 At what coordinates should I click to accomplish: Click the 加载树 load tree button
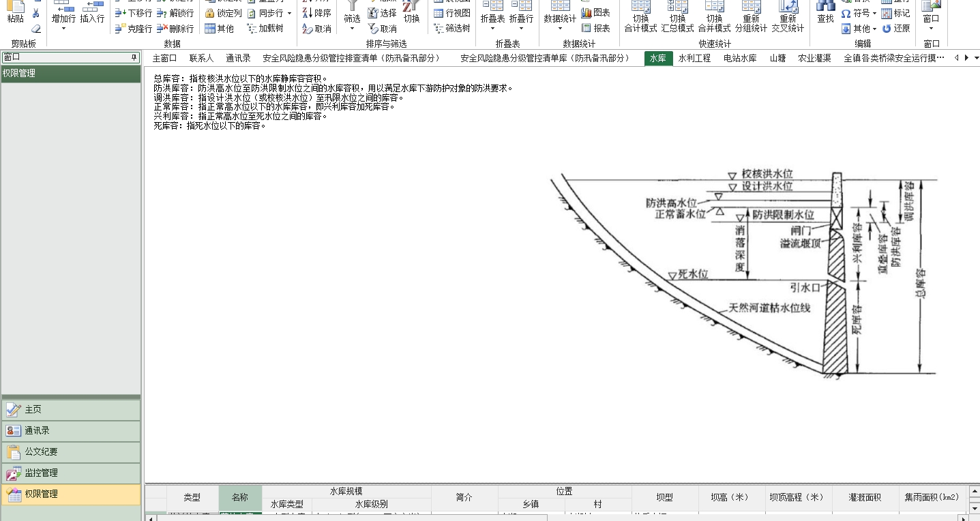(265, 29)
